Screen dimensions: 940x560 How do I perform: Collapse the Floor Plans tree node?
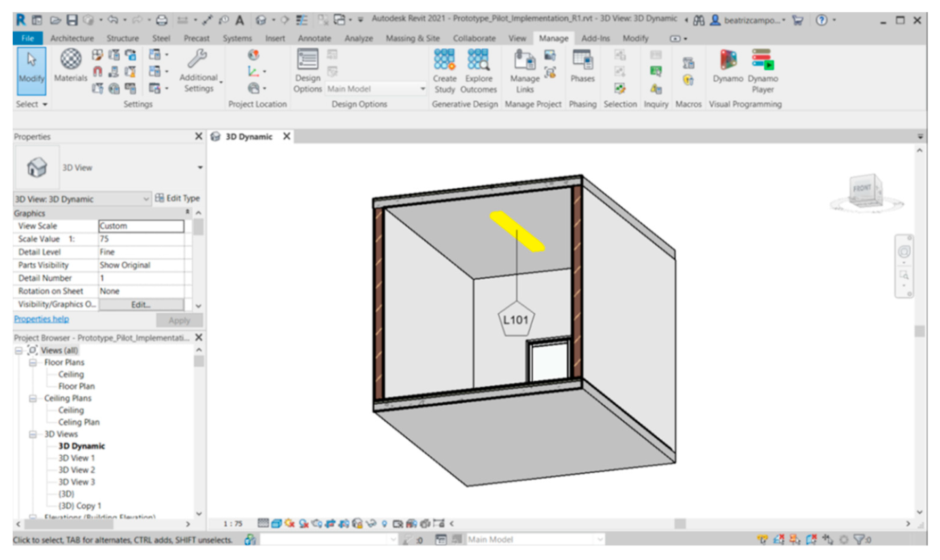33,363
